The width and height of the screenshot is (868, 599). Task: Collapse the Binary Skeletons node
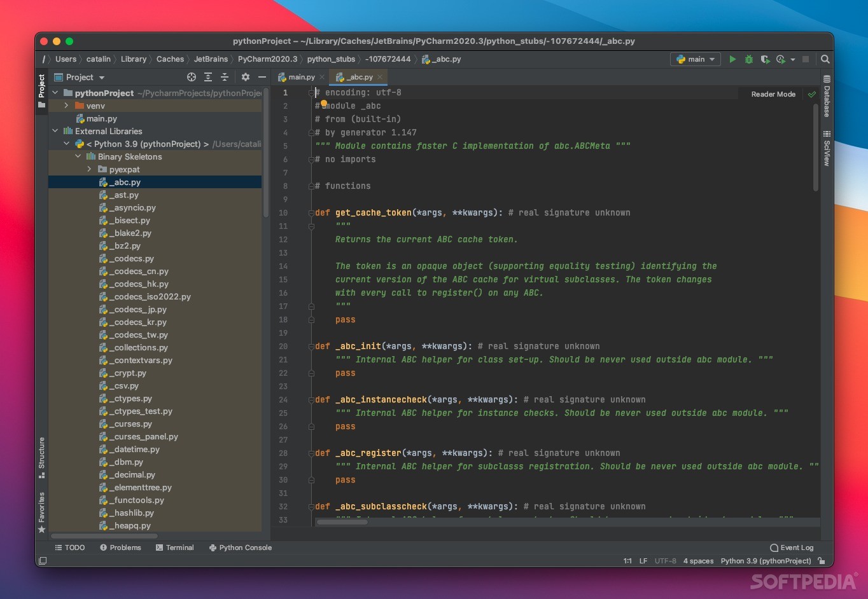[x=78, y=156]
